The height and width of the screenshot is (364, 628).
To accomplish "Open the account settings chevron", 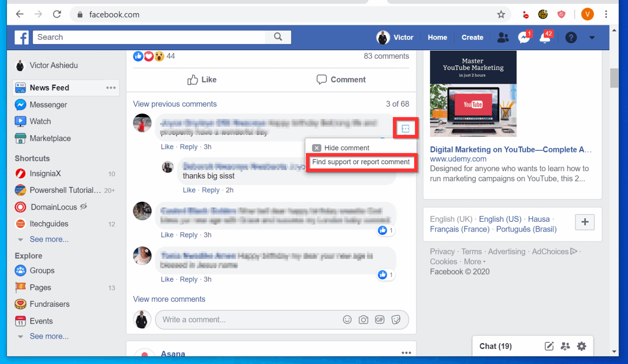I will pos(592,37).
